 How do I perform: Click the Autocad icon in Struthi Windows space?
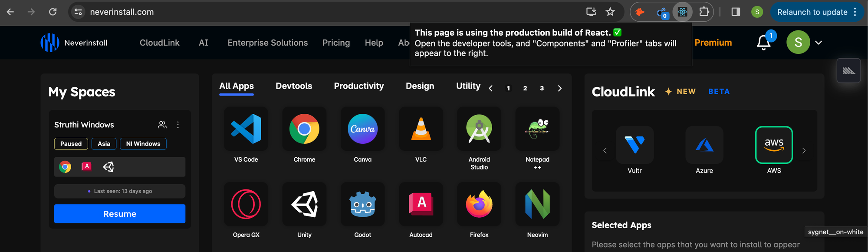[87, 166]
